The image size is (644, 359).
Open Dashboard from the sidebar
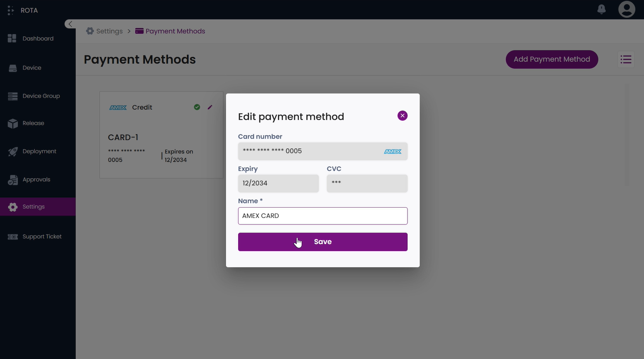pyautogui.click(x=38, y=38)
